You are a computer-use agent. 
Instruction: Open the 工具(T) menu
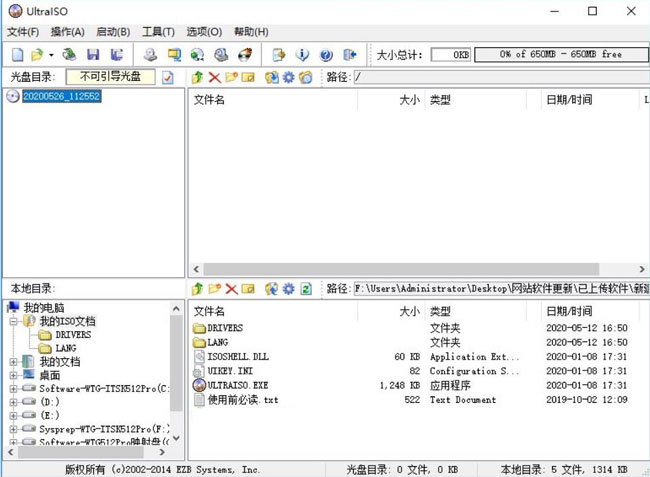158,32
